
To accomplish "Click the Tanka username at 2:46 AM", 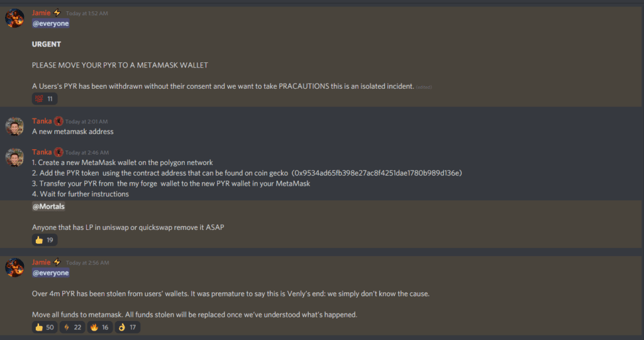I will click(x=42, y=152).
